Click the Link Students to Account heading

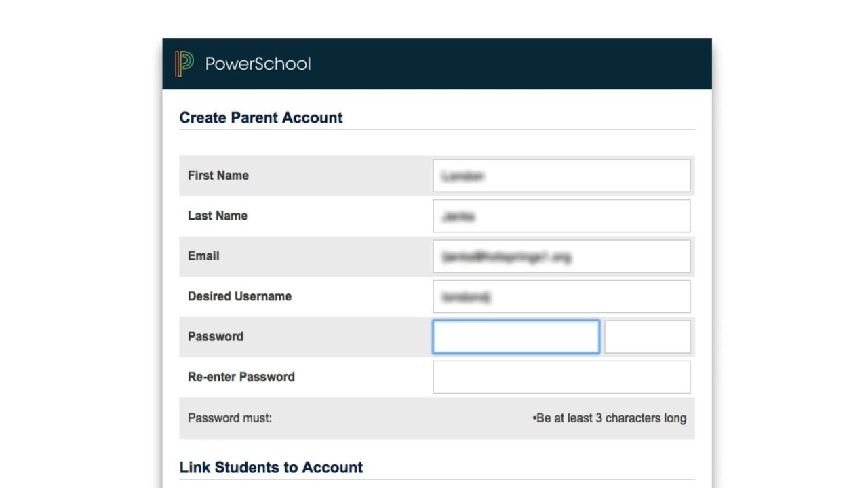(271, 468)
